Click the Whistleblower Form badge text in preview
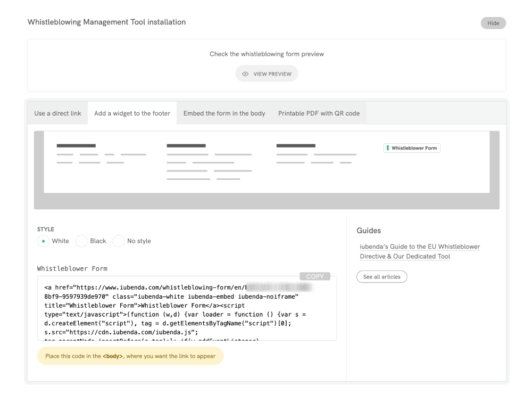The height and width of the screenshot is (395, 532). click(414, 148)
